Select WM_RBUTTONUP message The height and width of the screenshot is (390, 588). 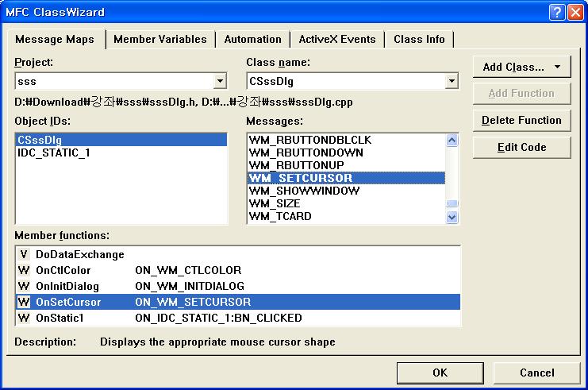tap(347, 165)
